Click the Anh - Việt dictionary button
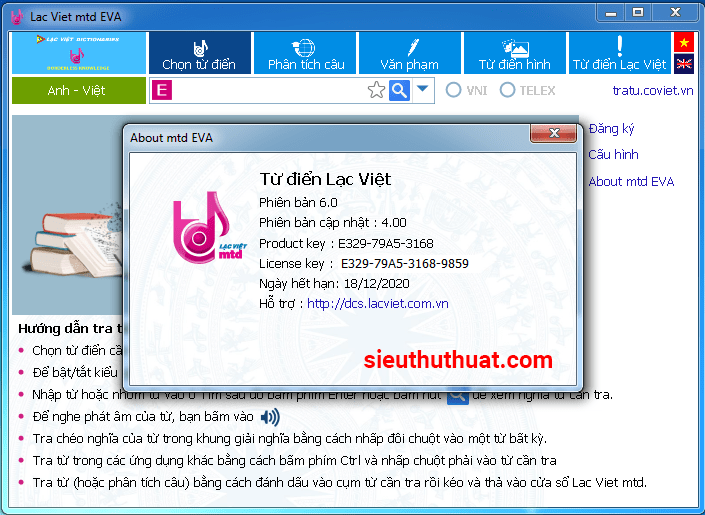Screen dimensions: 705x515 tap(79, 90)
